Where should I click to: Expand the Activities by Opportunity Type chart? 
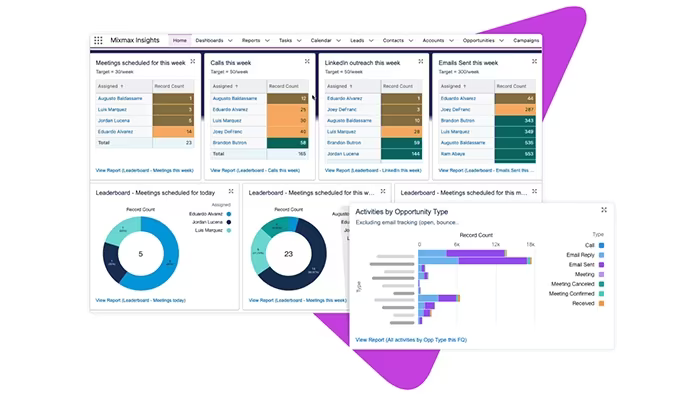604,210
